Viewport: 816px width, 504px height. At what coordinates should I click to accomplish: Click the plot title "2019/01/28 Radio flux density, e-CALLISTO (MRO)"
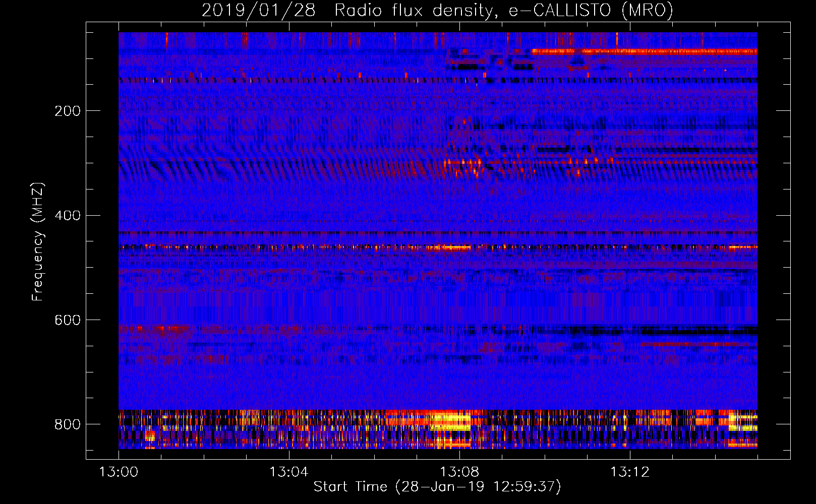click(437, 10)
